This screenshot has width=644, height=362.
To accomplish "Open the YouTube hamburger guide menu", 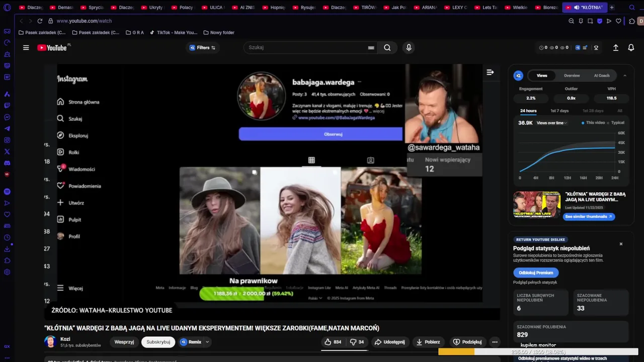I will click(26, 48).
